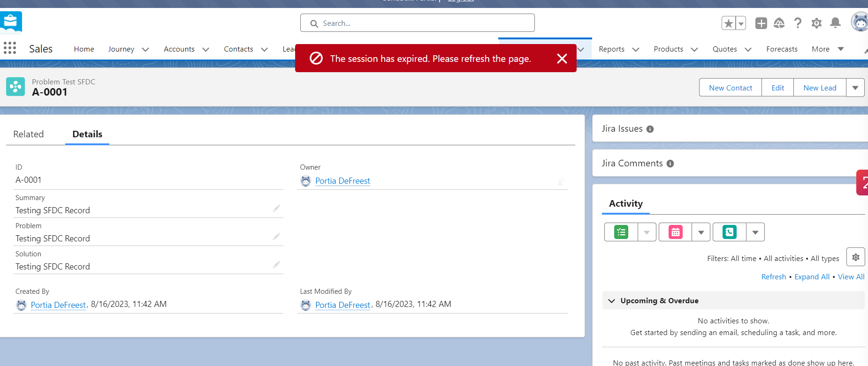Click the New Lead button
Viewport: 868px width, 366px height.
pyautogui.click(x=820, y=88)
